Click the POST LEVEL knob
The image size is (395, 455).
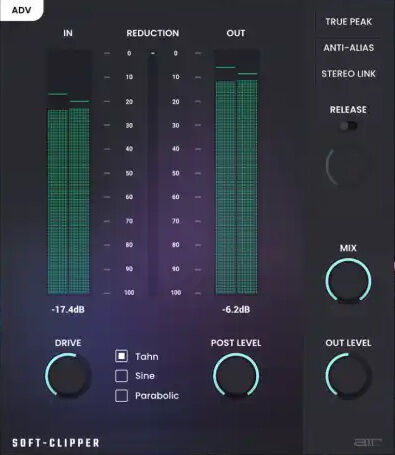[x=236, y=376]
